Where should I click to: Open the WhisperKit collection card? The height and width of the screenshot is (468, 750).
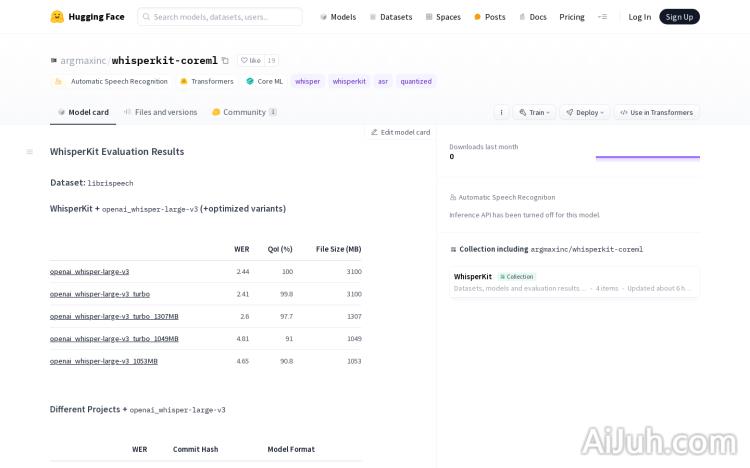(x=573, y=282)
